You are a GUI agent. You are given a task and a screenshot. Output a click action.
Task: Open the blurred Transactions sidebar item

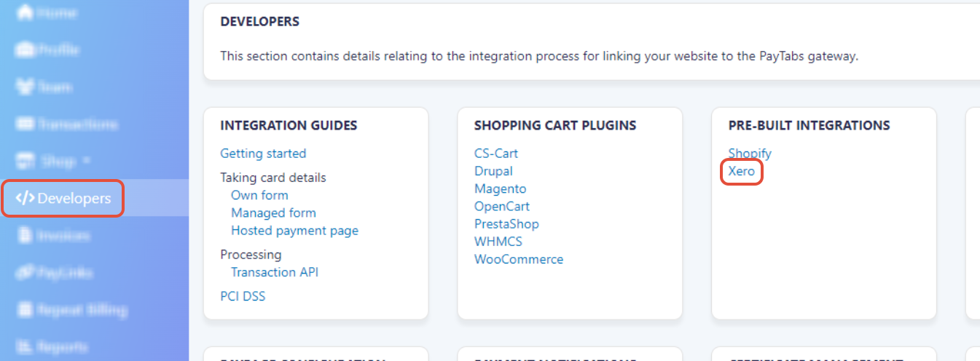(66, 124)
